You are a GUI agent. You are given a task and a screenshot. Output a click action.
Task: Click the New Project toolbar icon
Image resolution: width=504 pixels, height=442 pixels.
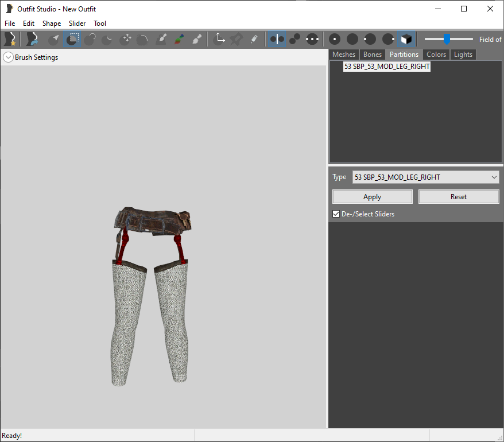coord(10,39)
